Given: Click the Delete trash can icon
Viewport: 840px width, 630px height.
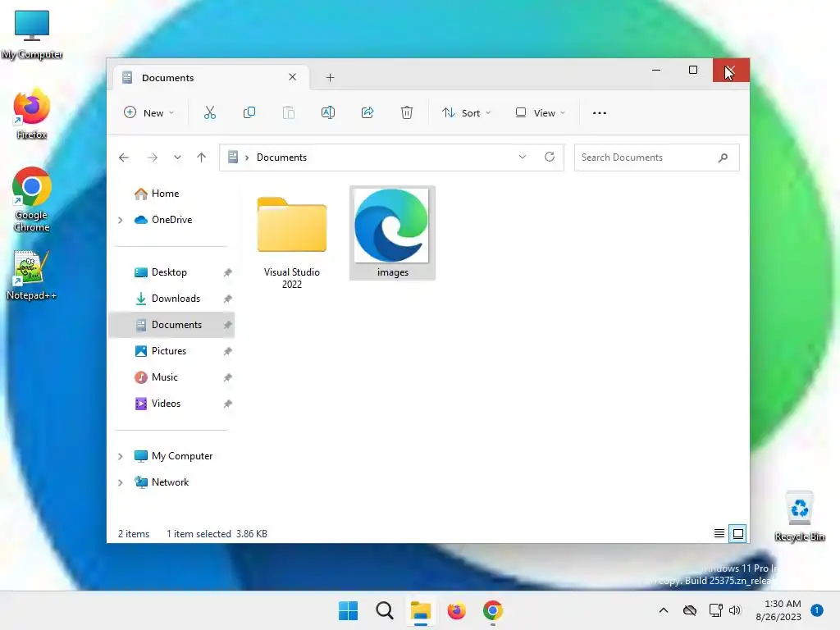Looking at the screenshot, I should 407,112.
